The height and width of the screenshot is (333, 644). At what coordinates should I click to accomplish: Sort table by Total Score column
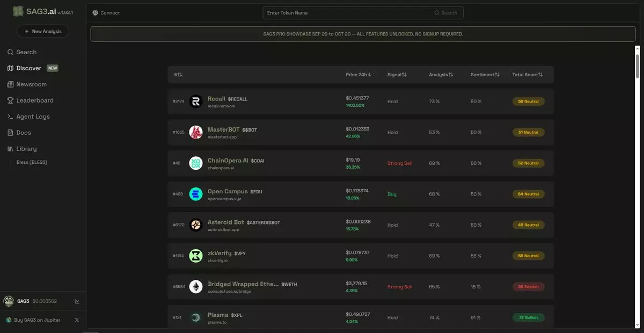[527, 75]
